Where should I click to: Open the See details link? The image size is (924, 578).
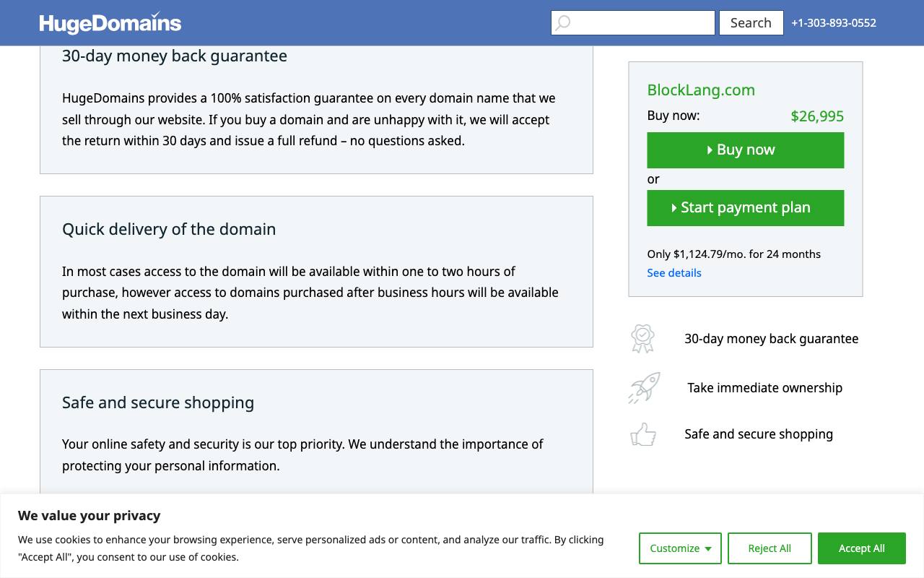674,272
